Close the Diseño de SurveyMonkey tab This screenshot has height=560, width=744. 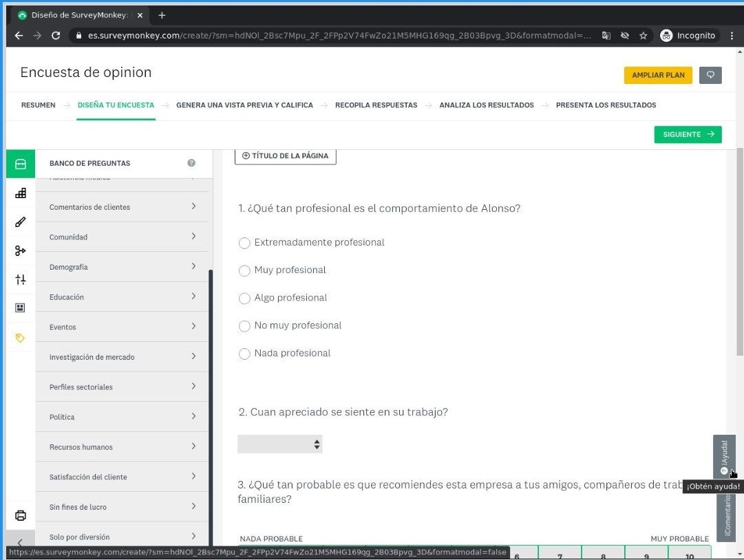(140, 15)
